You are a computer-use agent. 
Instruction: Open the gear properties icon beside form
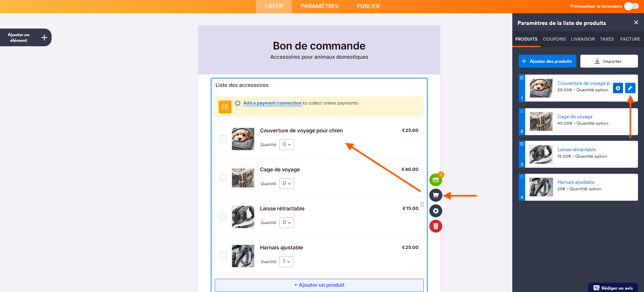435,211
